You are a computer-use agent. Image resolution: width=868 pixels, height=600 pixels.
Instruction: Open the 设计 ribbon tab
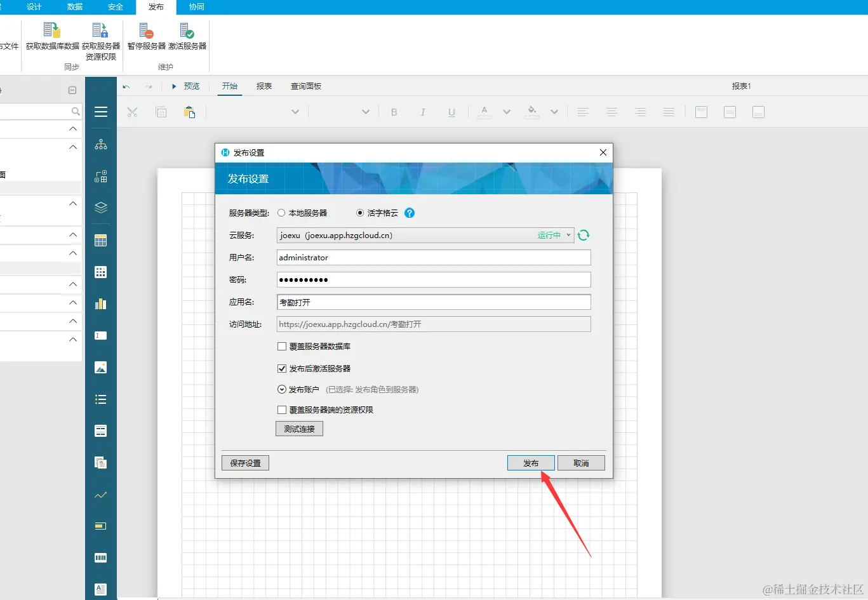point(34,7)
